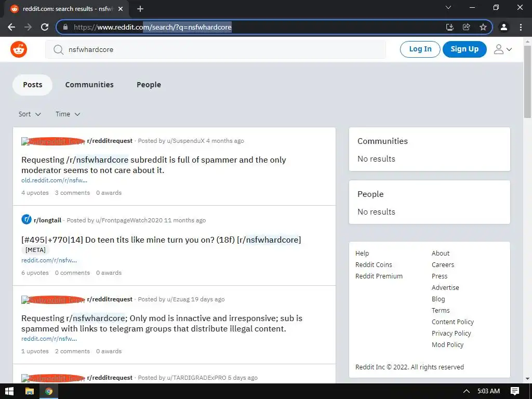Show hidden system tray icons

467,391
